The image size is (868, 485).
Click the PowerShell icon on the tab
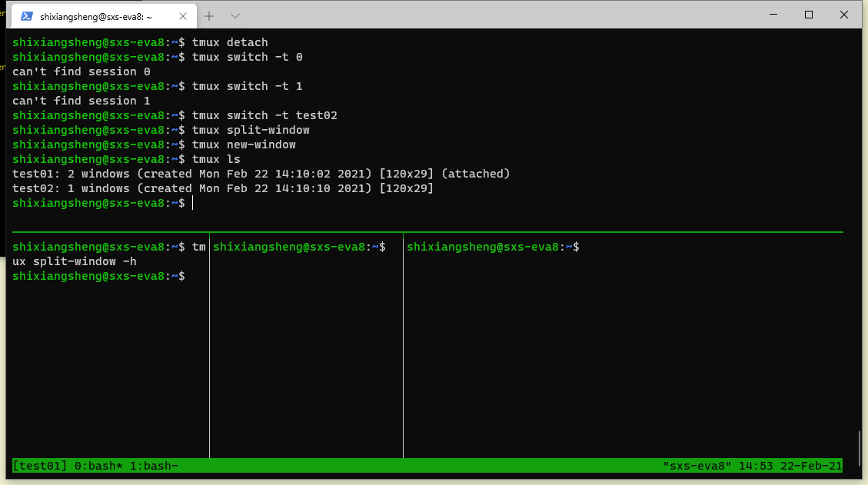pyautogui.click(x=27, y=17)
